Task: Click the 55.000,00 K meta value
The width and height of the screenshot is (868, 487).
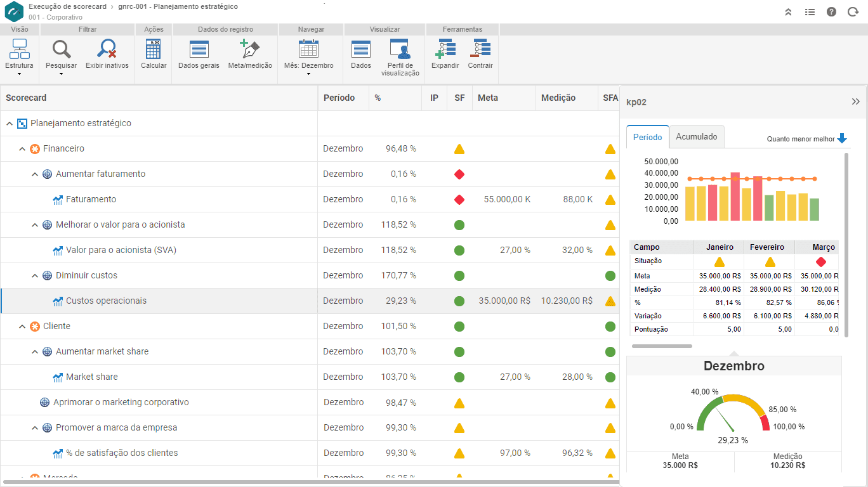Action: coord(507,200)
